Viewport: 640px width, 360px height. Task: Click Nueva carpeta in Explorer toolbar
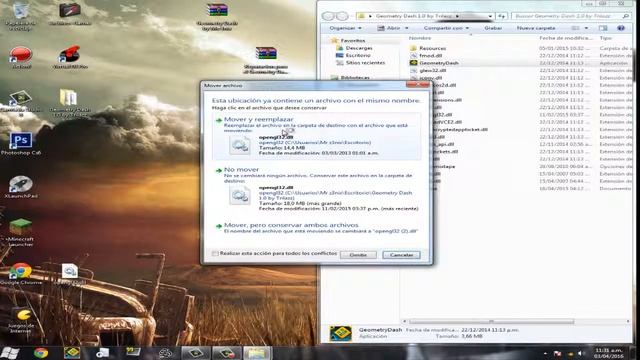[536, 28]
